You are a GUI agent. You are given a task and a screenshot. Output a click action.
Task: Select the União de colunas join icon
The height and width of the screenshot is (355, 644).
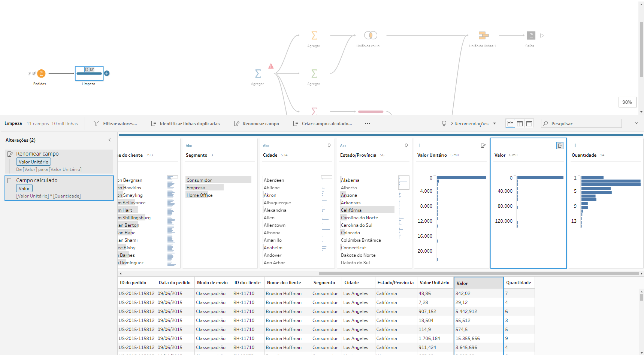(371, 35)
